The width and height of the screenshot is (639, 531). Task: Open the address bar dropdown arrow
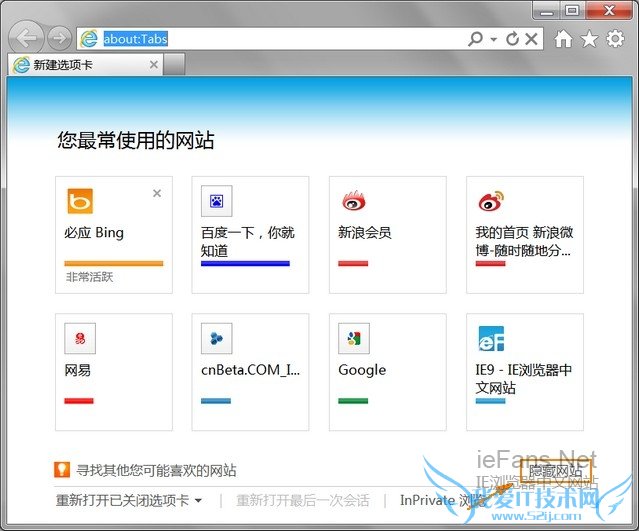[x=494, y=40]
